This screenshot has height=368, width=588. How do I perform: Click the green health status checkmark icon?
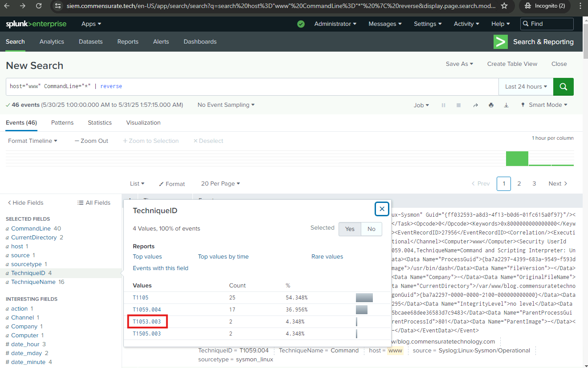tap(301, 24)
